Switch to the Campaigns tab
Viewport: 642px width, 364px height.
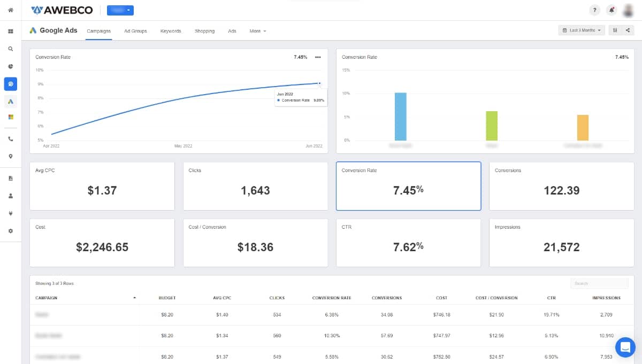click(99, 31)
